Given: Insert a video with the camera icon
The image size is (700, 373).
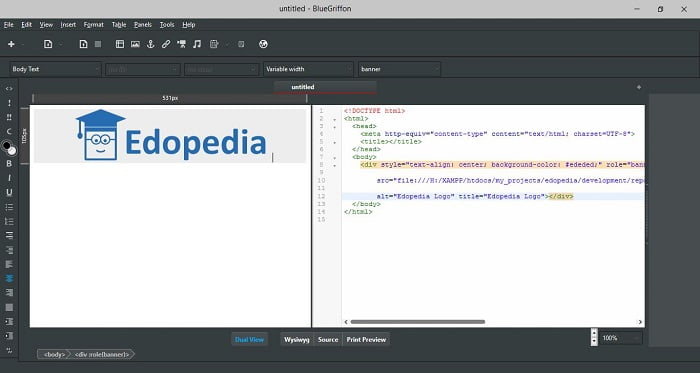Looking at the screenshot, I should pos(181,44).
